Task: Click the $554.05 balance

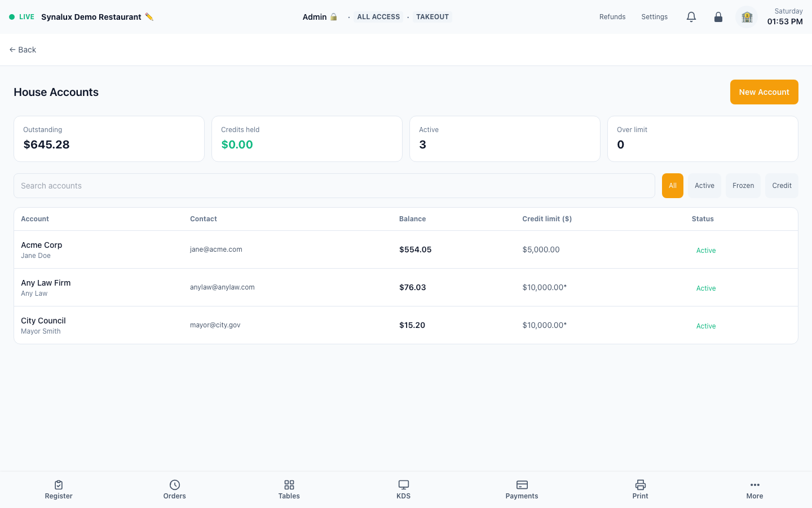Action: tap(416, 249)
